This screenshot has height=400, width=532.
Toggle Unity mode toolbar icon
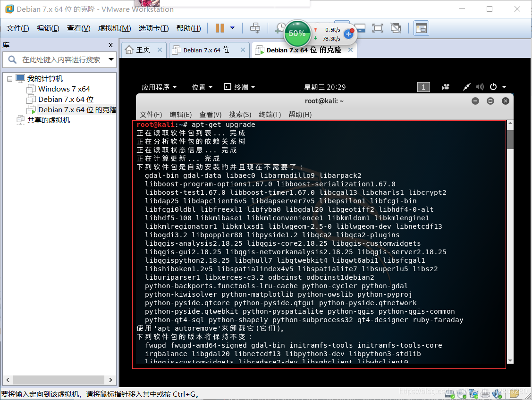pyautogui.click(x=396, y=28)
